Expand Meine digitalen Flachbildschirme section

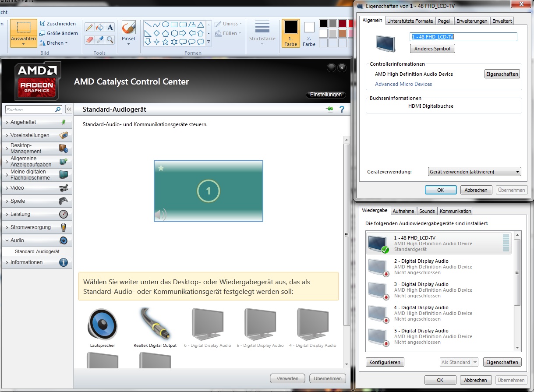tap(37, 175)
